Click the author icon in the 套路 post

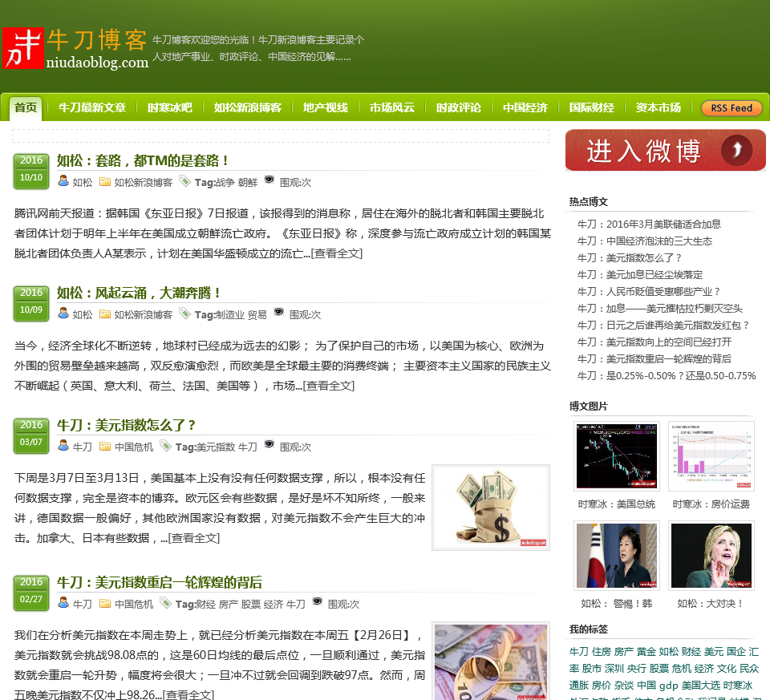coord(63,181)
